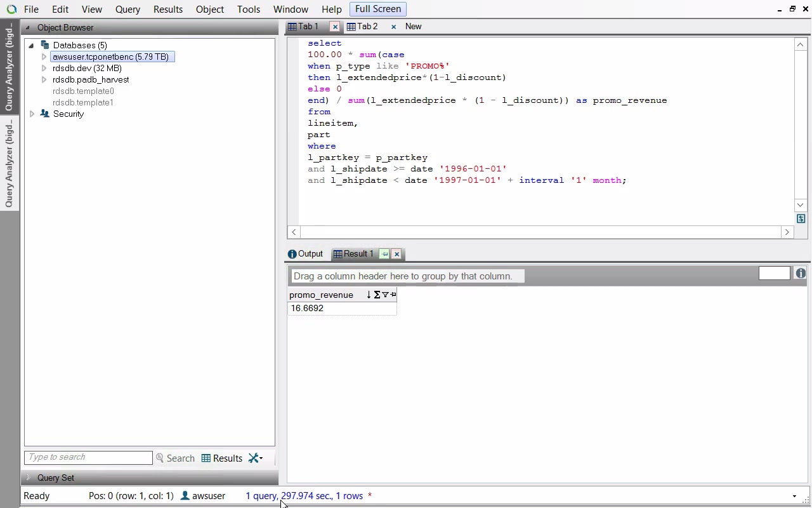Expand the Query Set panel
The height and width of the screenshot is (508, 812).
coord(28,478)
